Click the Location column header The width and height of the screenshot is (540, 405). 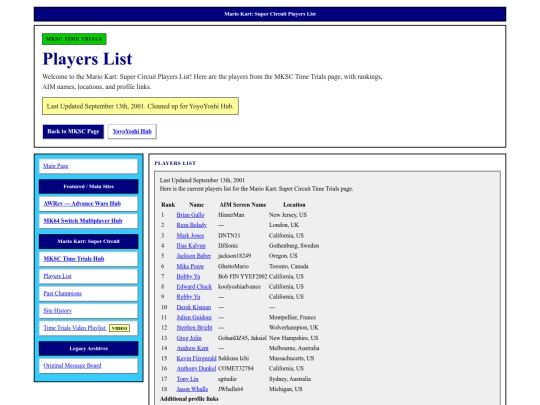pos(294,205)
